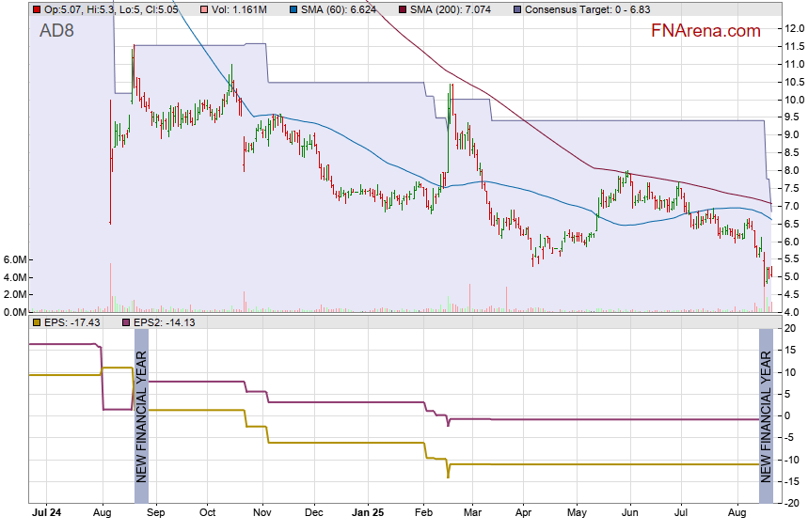
Task: Select Jul 24 on the date axis
Action: [x=46, y=514]
